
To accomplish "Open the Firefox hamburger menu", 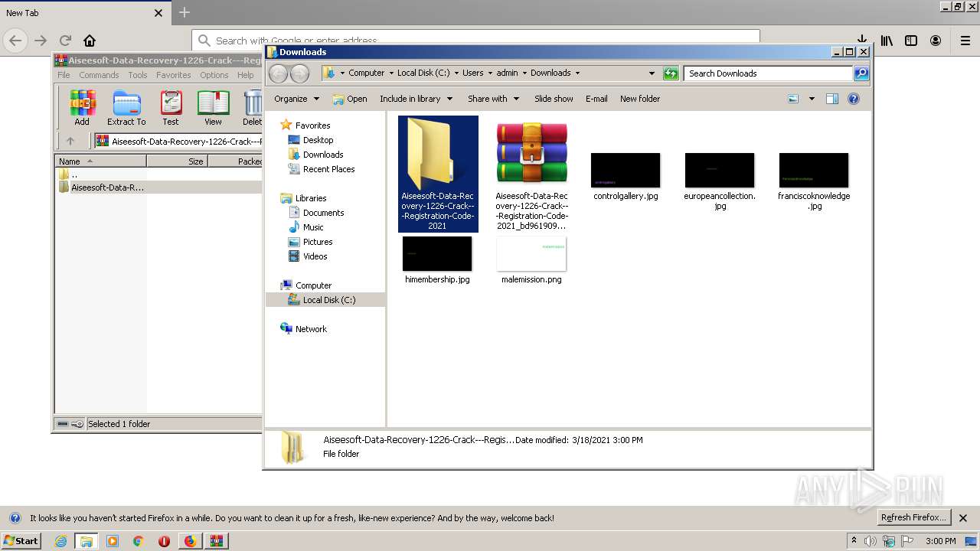I will [x=965, y=41].
